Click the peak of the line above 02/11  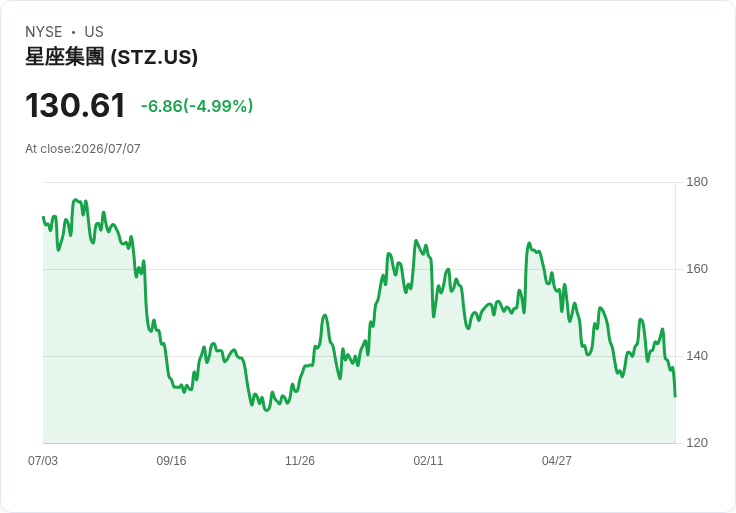pyautogui.click(x=416, y=241)
